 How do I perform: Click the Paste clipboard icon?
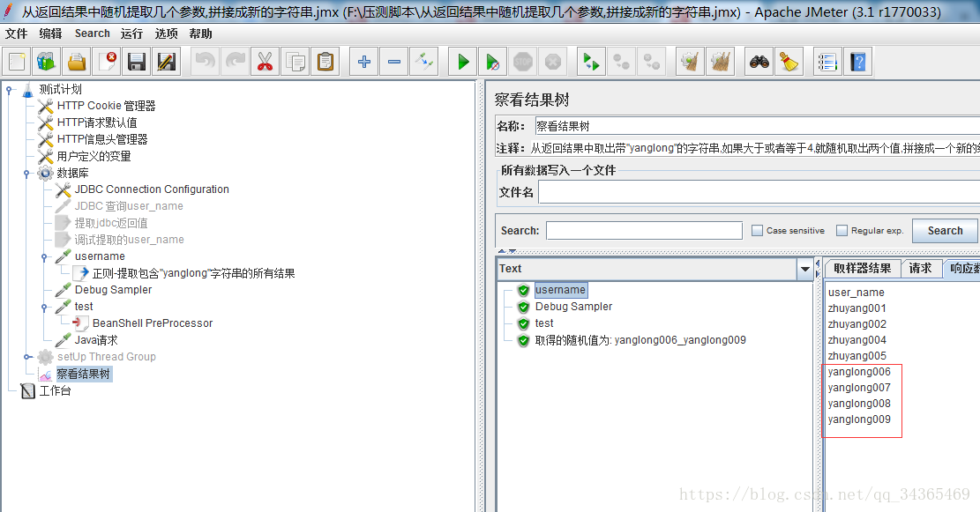point(325,62)
